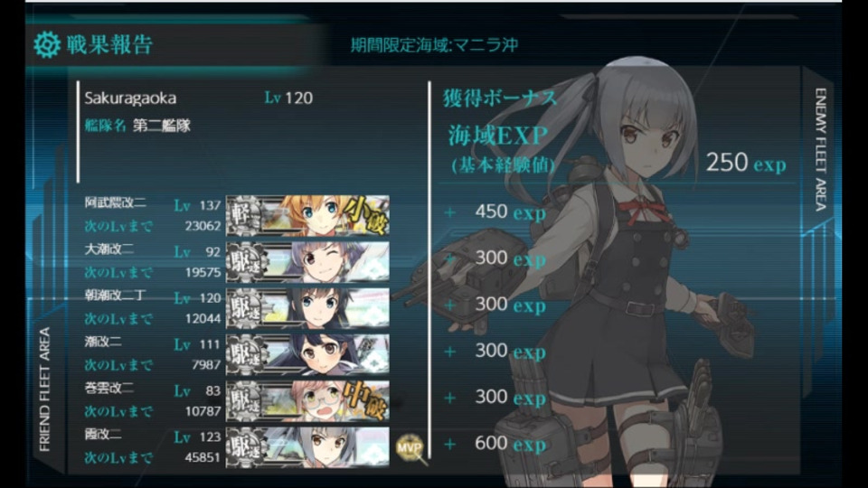Click the 期間限定海域:マニラ沖 map label
868x488 pixels.
[435, 45]
